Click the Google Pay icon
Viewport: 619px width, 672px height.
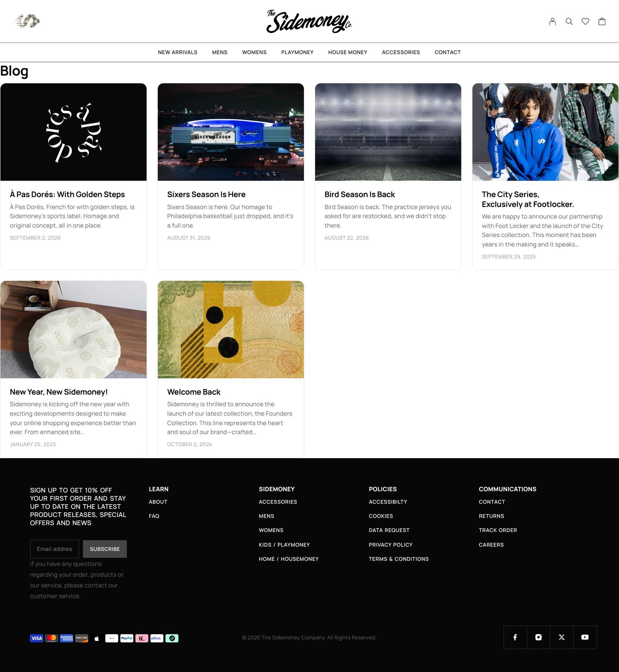pyautogui.click(x=112, y=638)
